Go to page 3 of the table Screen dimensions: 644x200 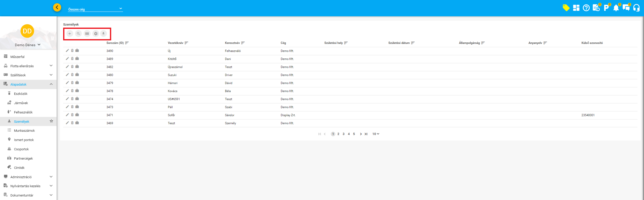pyautogui.click(x=343, y=134)
